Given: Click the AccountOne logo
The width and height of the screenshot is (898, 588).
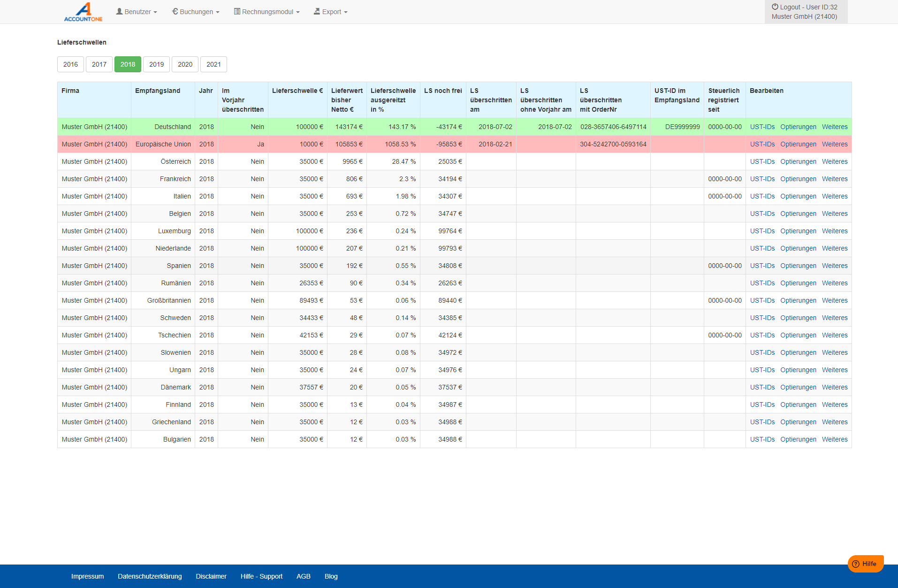Looking at the screenshot, I should pos(83,12).
